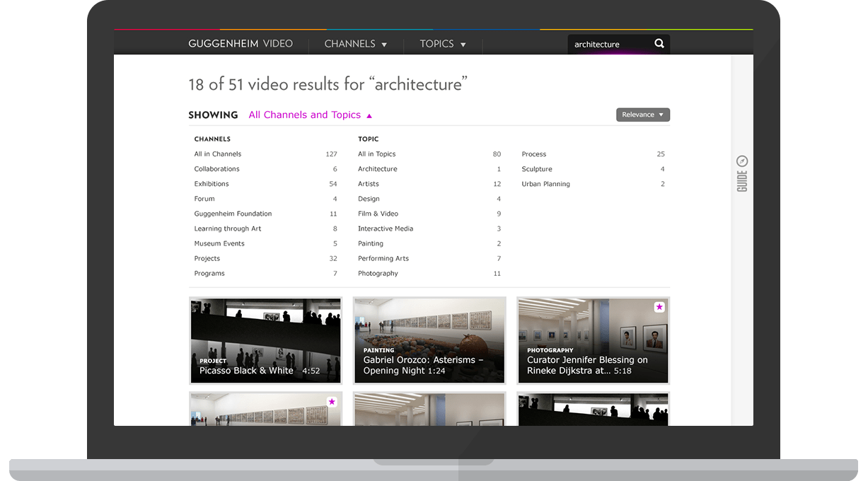This screenshot has width=868, height=481.
Task: Filter results by the Projects channel
Action: (x=207, y=257)
